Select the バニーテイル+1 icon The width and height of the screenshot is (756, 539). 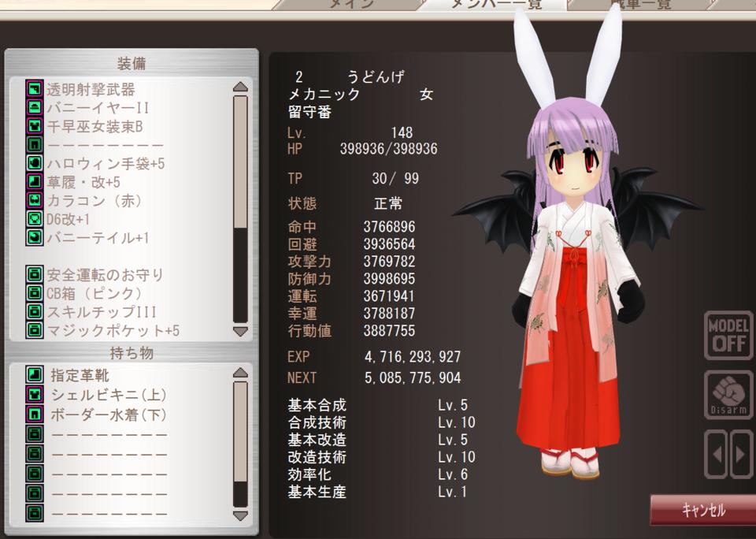tap(34, 237)
